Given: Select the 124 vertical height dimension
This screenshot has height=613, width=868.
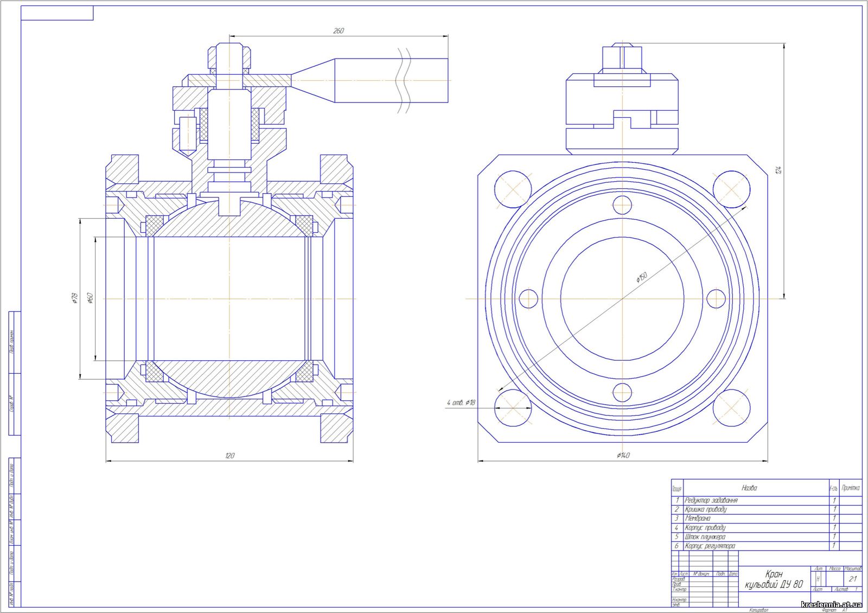Looking at the screenshot, I should pos(779,169).
